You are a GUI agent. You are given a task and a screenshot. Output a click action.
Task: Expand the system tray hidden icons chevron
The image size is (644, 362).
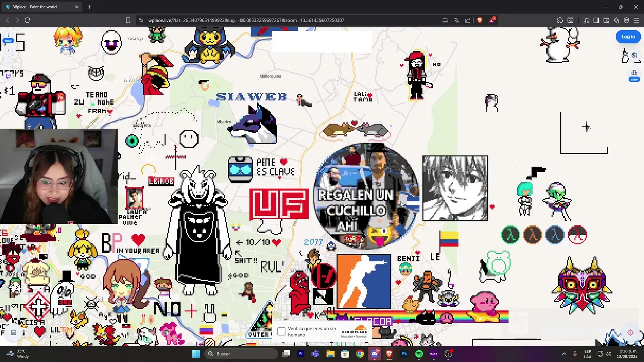[563, 354]
